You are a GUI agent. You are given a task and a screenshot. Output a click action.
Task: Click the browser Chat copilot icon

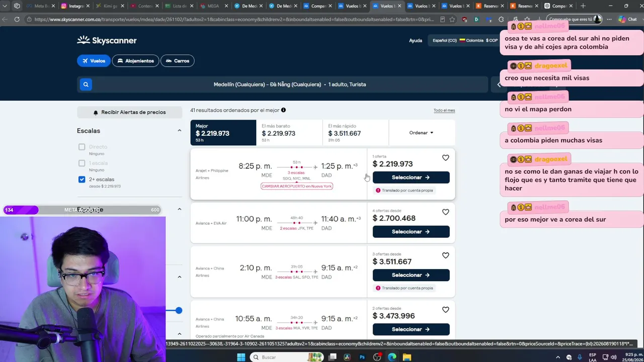click(627, 20)
